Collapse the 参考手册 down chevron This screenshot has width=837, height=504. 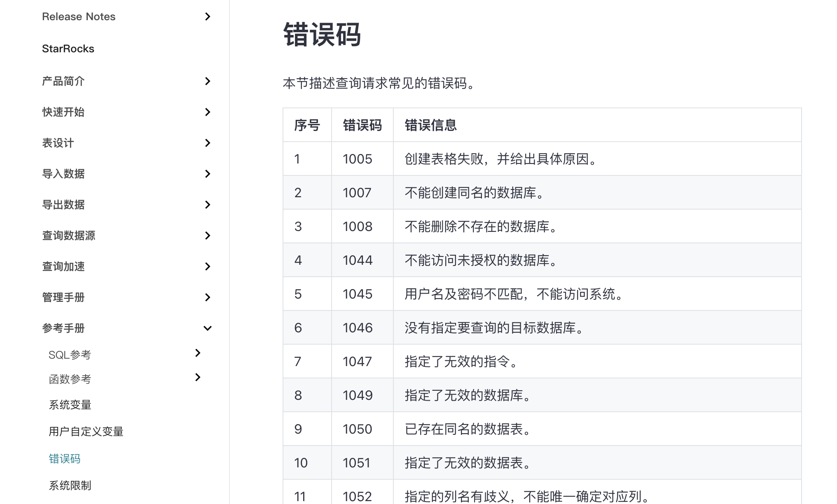pyautogui.click(x=208, y=328)
